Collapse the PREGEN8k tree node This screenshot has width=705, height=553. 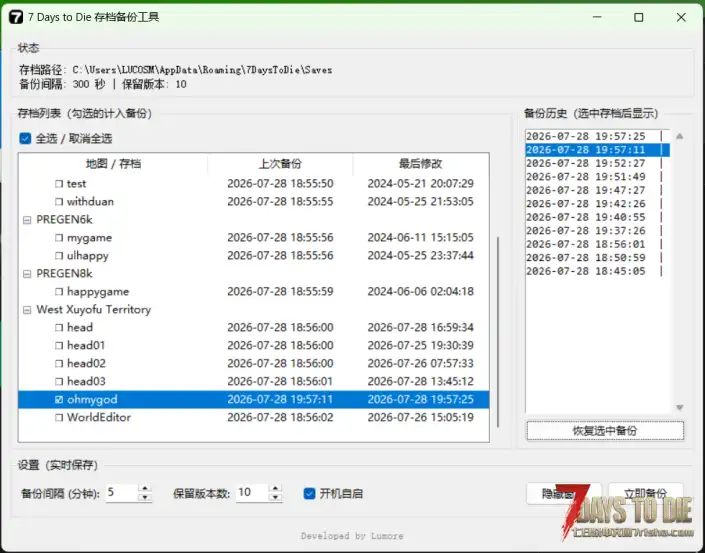pos(27,274)
